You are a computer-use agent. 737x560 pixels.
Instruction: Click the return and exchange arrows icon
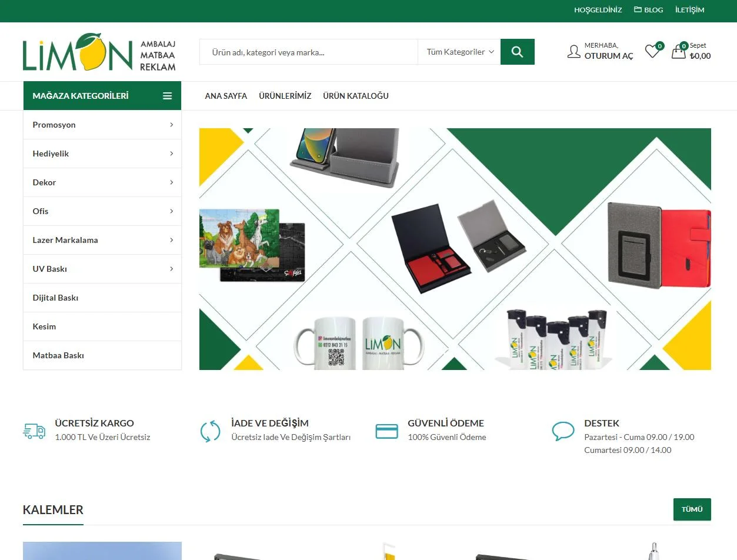(210, 431)
